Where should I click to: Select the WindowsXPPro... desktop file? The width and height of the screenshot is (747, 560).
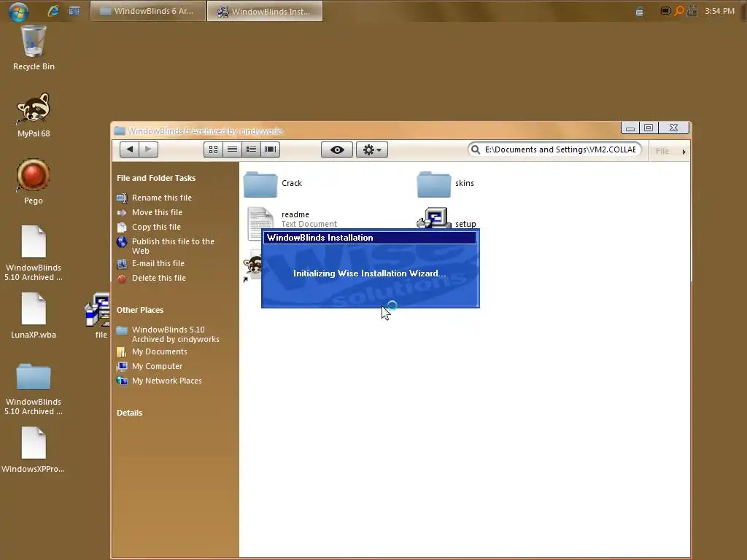[x=34, y=450]
